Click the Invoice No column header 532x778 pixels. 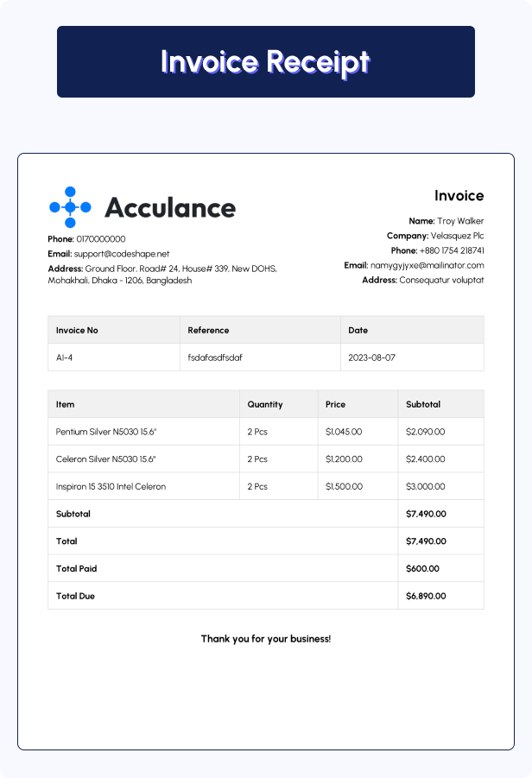pyautogui.click(x=78, y=330)
